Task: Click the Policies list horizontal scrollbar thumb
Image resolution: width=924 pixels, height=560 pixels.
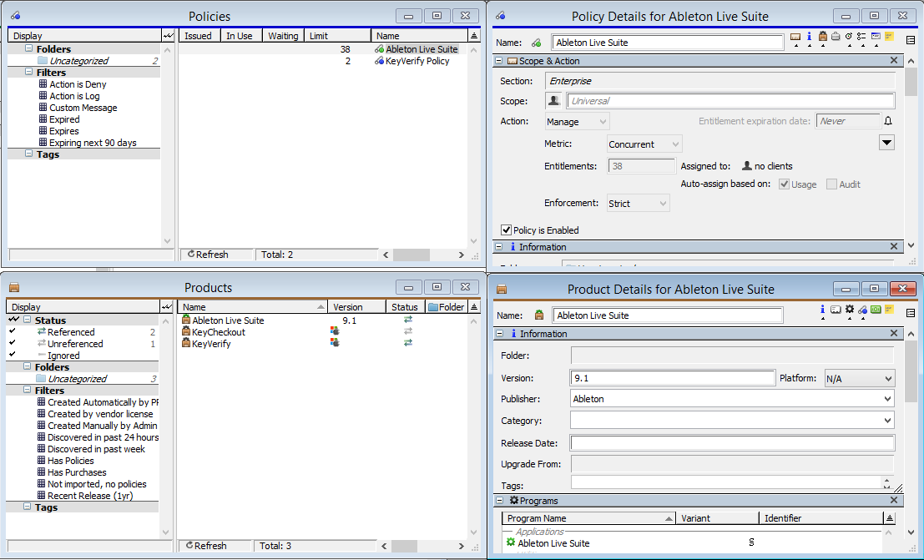Action: 412,255
